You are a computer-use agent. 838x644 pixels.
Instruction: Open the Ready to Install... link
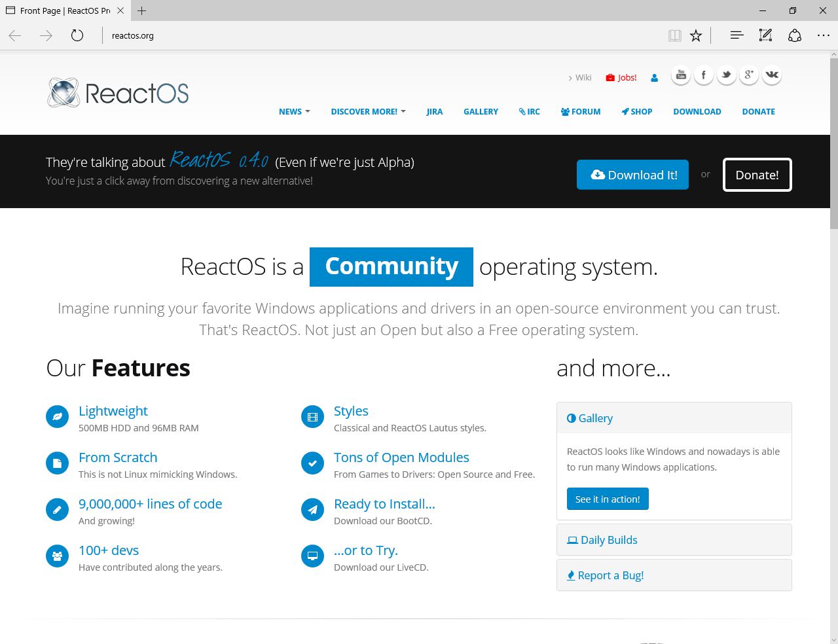click(384, 504)
